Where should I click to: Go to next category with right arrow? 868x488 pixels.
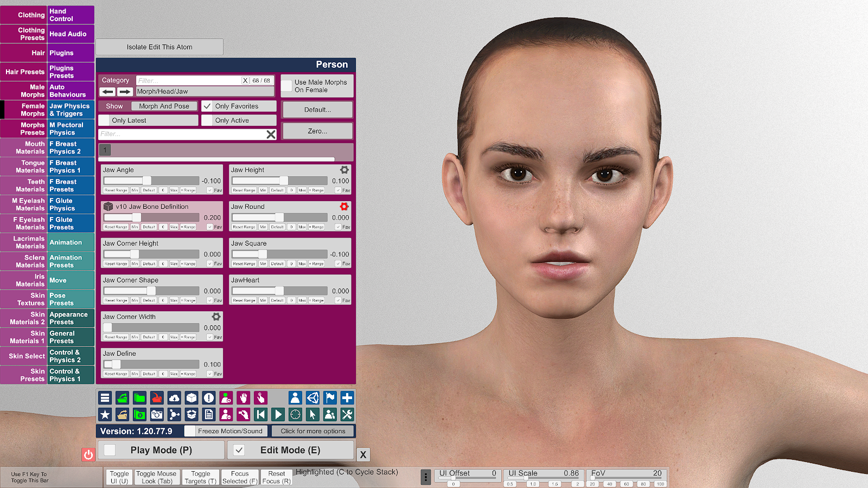tap(125, 92)
